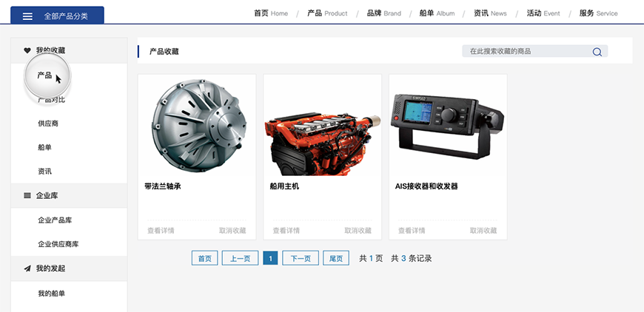Viewport: 644px width, 312px height.
Task: Click the heart icon beside 我的收藏
Action: click(27, 50)
